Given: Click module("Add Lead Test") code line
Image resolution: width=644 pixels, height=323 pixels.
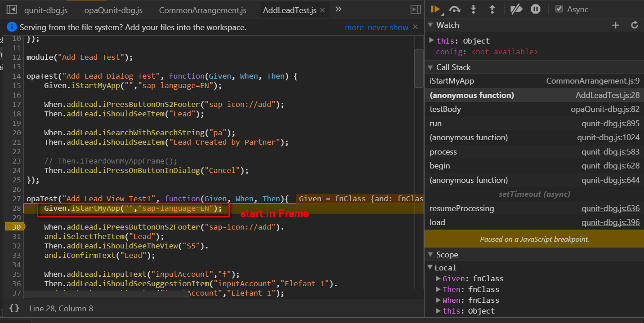Looking at the screenshot, I should pyautogui.click(x=80, y=57).
